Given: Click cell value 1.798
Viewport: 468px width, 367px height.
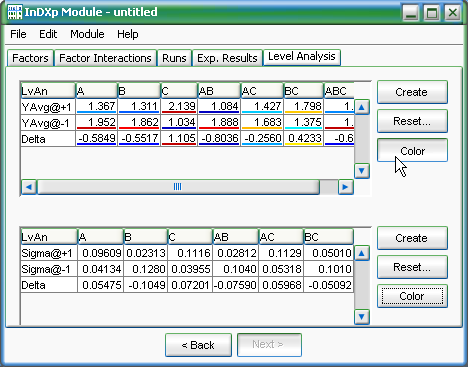Looking at the screenshot, I should pyautogui.click(x=303, y=107).
